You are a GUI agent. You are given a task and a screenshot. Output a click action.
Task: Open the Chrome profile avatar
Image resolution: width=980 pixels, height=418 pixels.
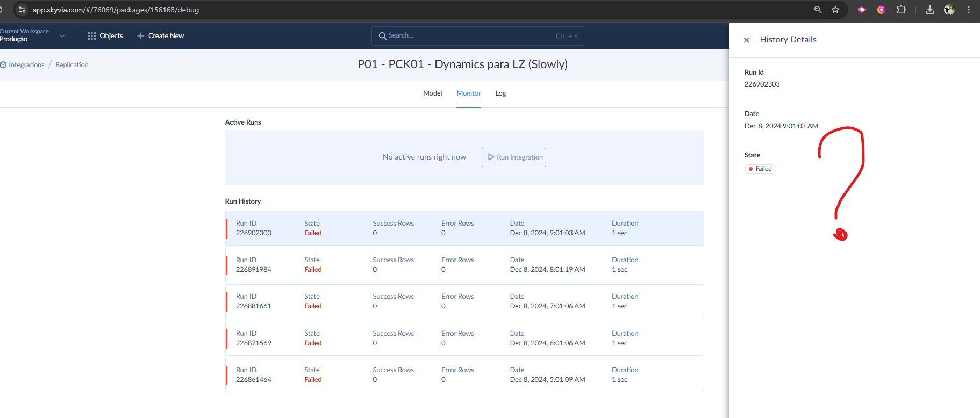[949, 10]
